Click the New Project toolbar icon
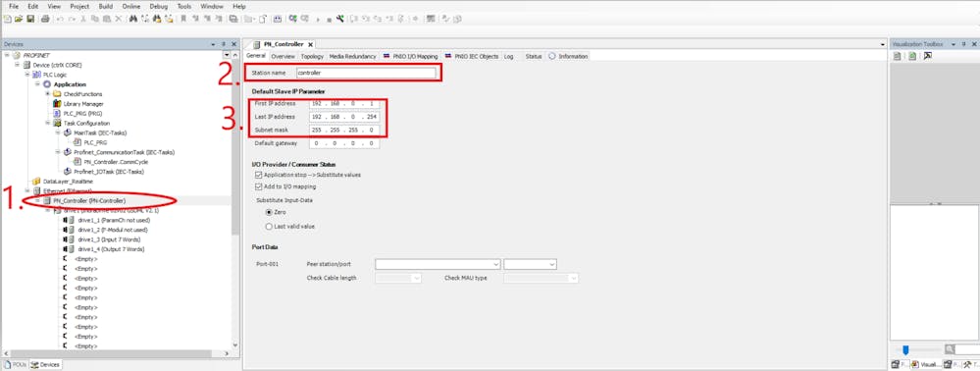This screenshot has width=980, height=371. pyautogui.click(x=8, y=19)
